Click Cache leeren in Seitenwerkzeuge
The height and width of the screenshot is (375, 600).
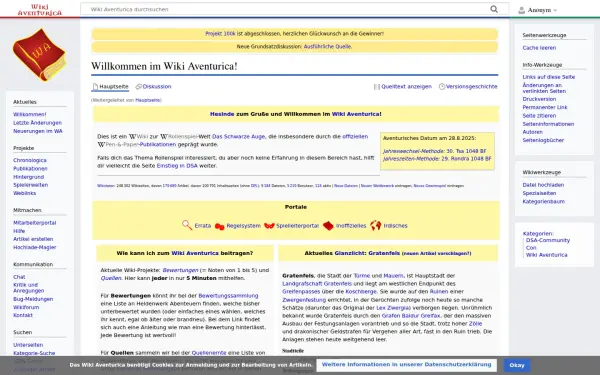(x=539, y=48)
